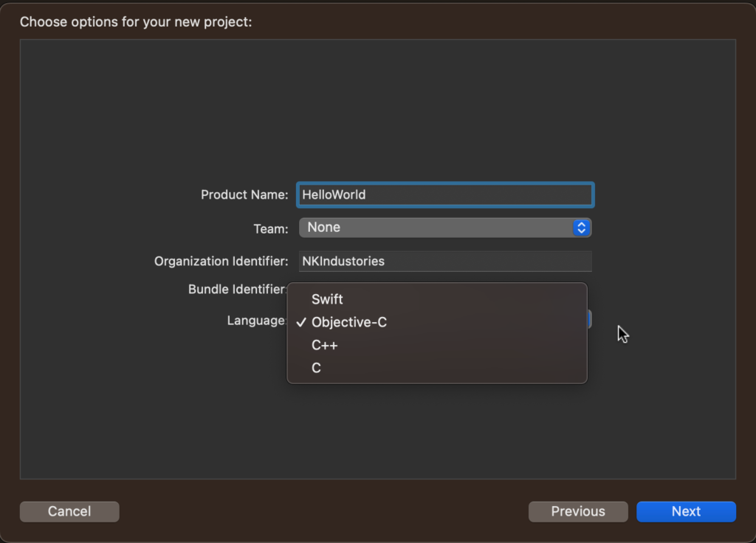Cancel the new project dialog
756x543 pixels.
69,512
